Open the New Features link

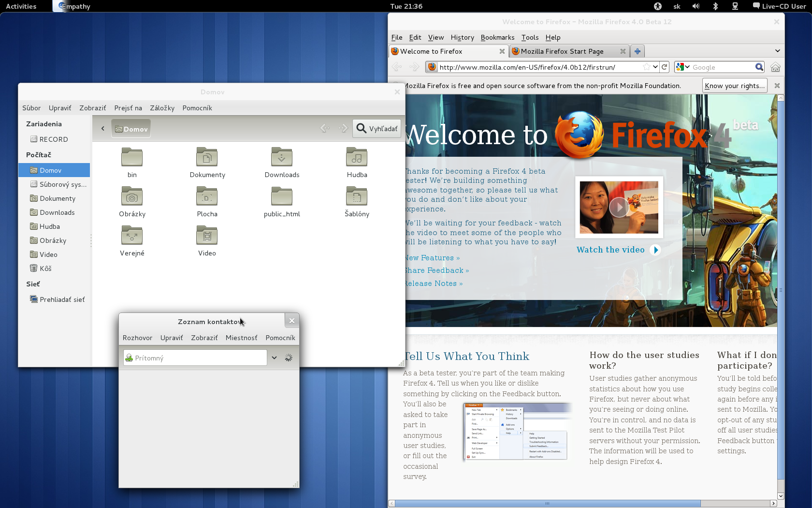(432, 258)
